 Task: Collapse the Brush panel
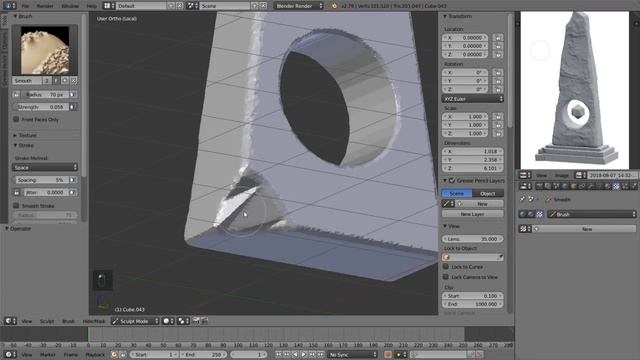16,16
